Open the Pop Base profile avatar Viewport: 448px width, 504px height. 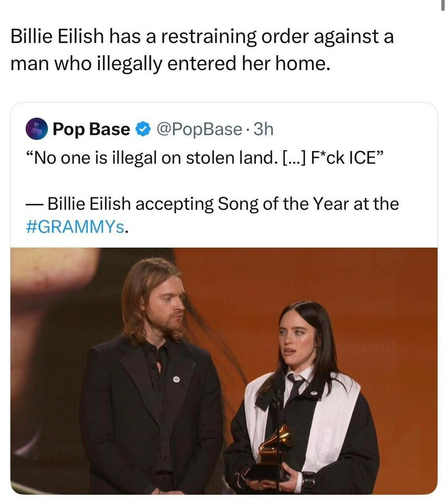pos(36,129)
